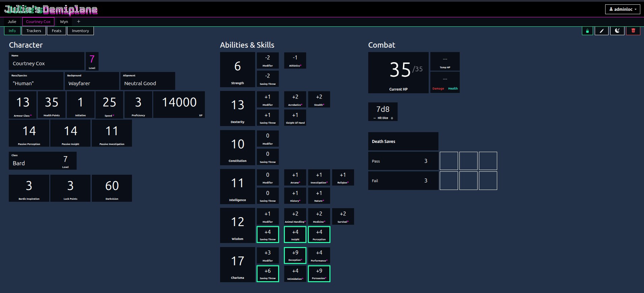644x293 pixels.
Task: Click the Damage button
Action: pos(438,89)
